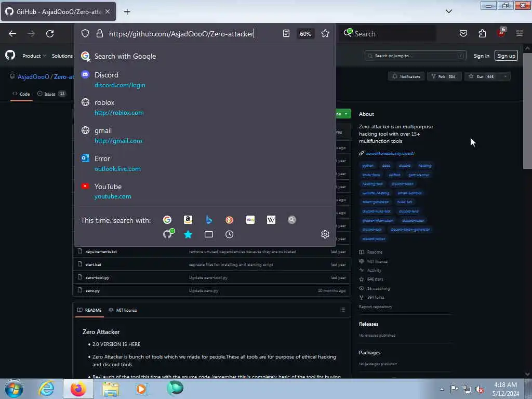Expand the Product menu on GitHub
Viewport: 532px width, 399px height.
point(34,56)
